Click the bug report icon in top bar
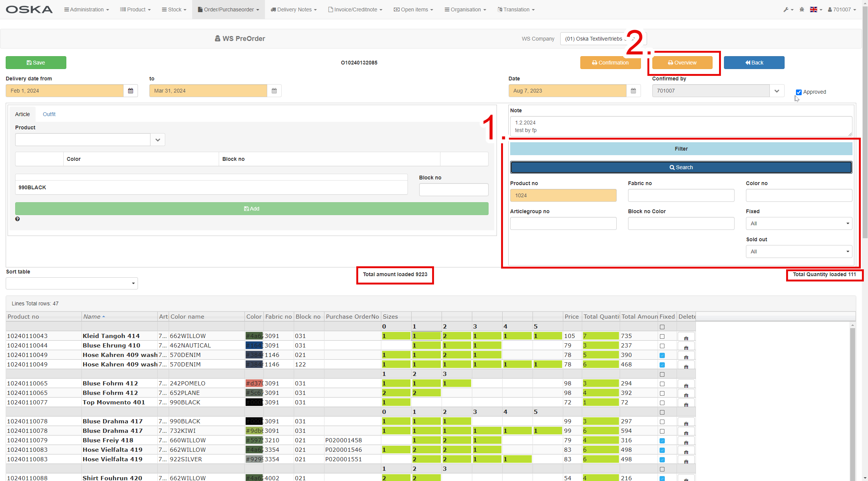The width and height of the screenshot is (868, 481). coord(802,9)
